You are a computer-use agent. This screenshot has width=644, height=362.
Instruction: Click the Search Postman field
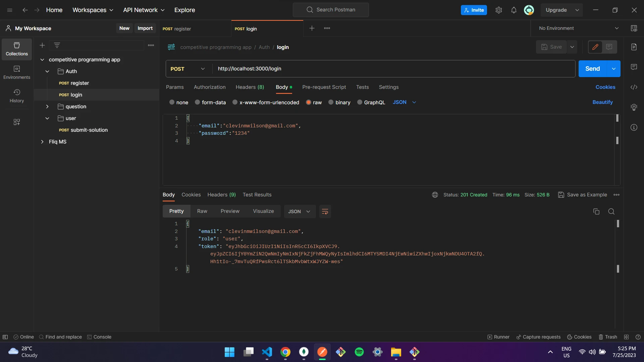[331, 10]
